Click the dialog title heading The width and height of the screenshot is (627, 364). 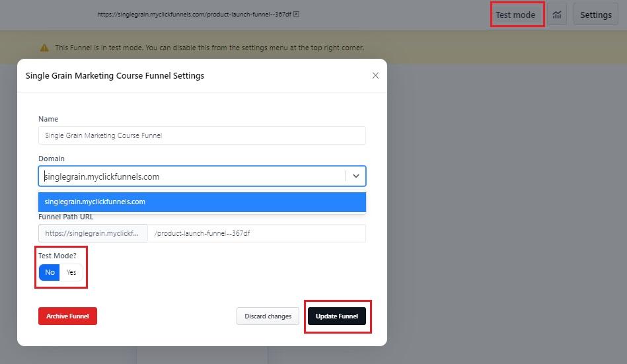click(x=115, y=75)
